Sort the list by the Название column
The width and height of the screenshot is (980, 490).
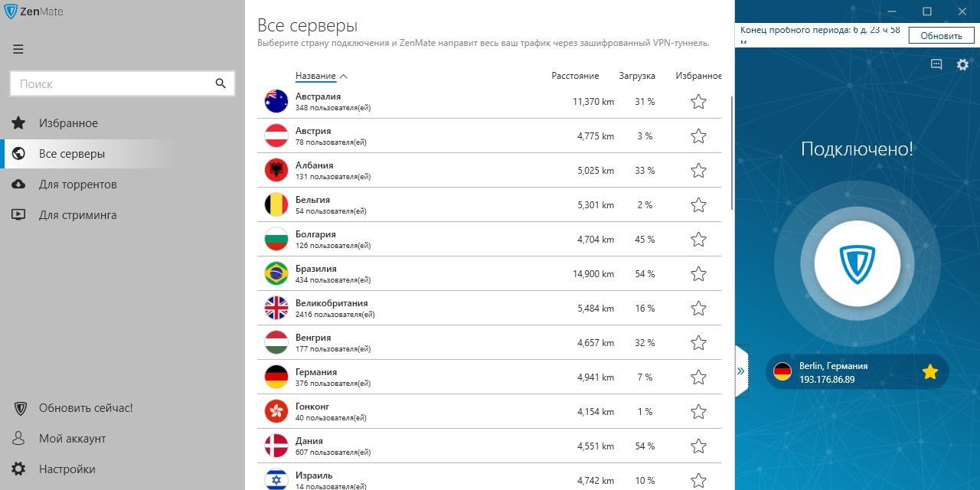tap(315, 76)
